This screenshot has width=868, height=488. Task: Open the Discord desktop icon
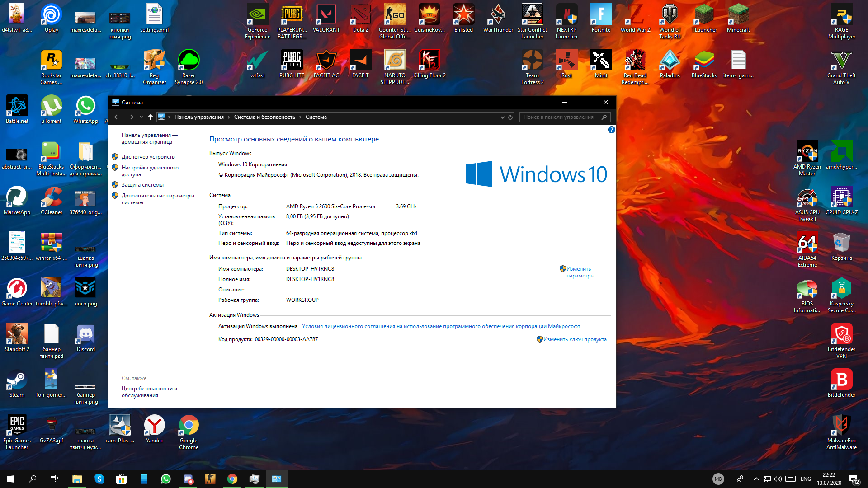point(85,338)
